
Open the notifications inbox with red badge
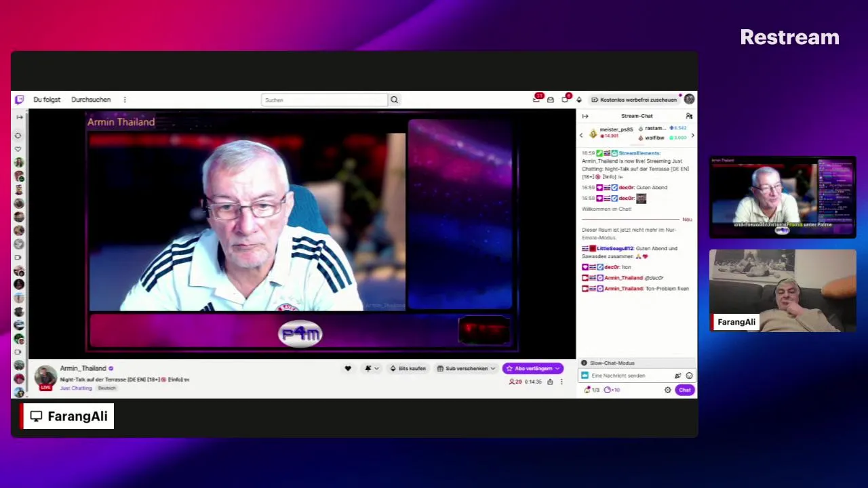coord(537,99)
